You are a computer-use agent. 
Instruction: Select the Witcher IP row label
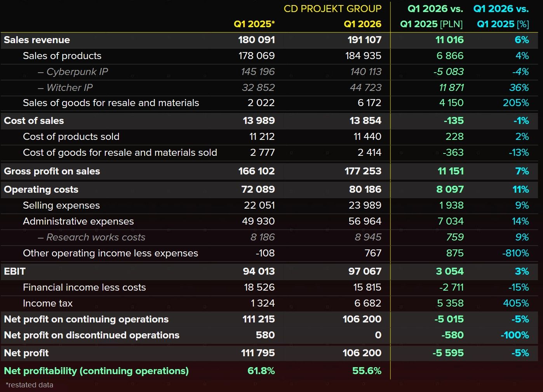(x=65, y=88)
